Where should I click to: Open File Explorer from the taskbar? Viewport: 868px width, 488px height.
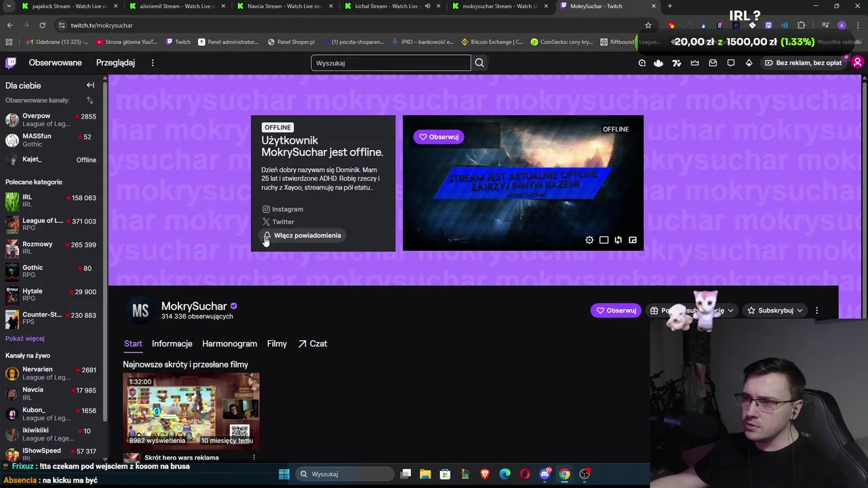point(425,474)
